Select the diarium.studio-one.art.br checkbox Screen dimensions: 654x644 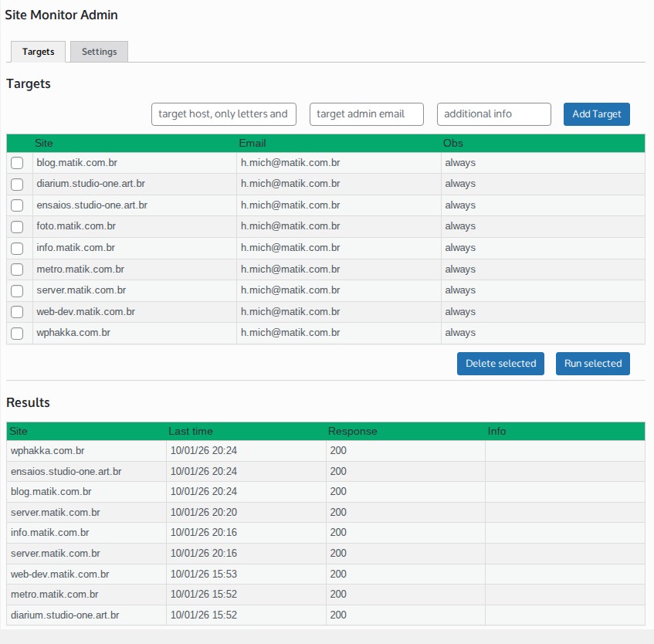[17, 185]
